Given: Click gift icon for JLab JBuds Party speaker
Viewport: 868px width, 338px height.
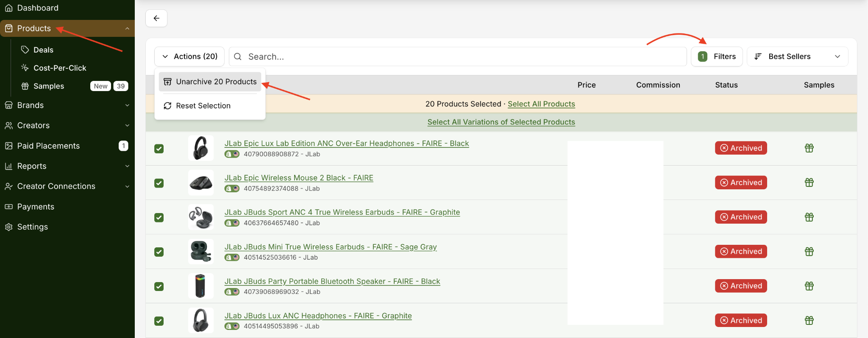Looking at the screenshot, I should [x=809, y=286].
